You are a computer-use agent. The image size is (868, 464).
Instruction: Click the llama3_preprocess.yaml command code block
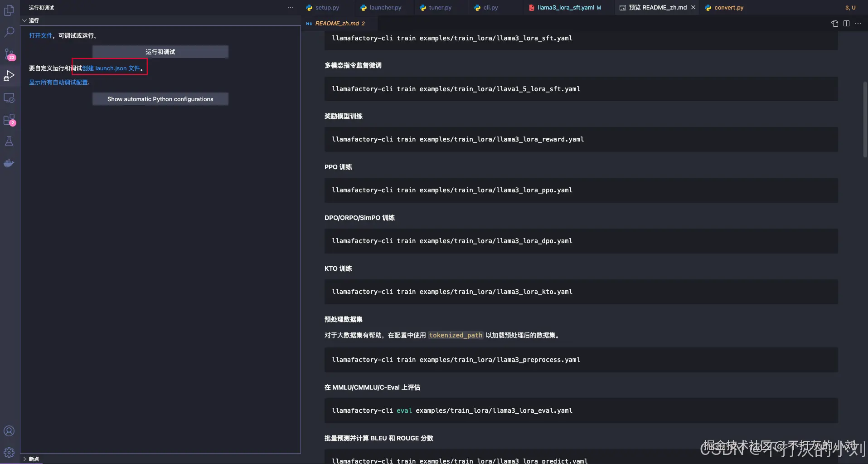581,360
